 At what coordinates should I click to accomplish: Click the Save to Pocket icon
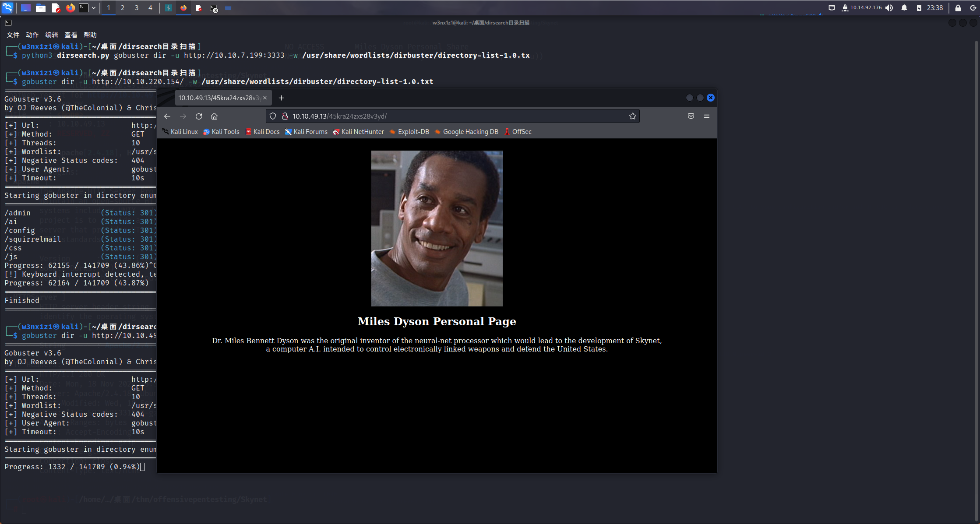coord(691,116)
